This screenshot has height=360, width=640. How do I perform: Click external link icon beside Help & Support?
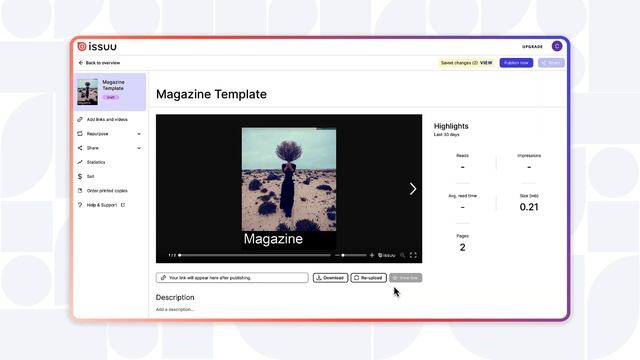click(x=123, y=205)
